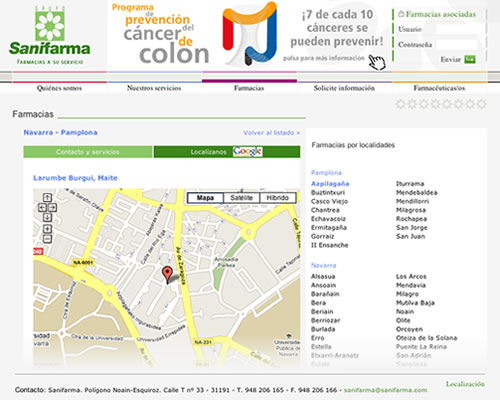Image resolution: width=500 pixels, height=400 pixels.
Task: Select the Mapa view button
Action: click(205, 198)
